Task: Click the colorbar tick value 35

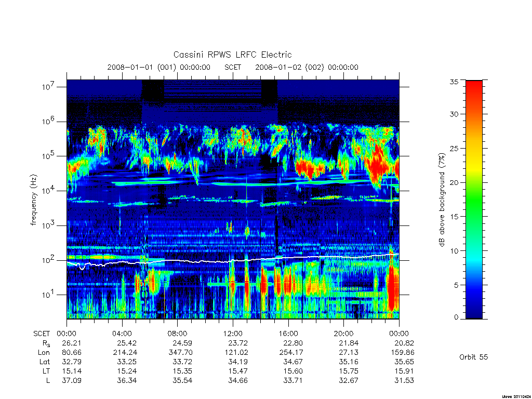Action: (454, 82)
